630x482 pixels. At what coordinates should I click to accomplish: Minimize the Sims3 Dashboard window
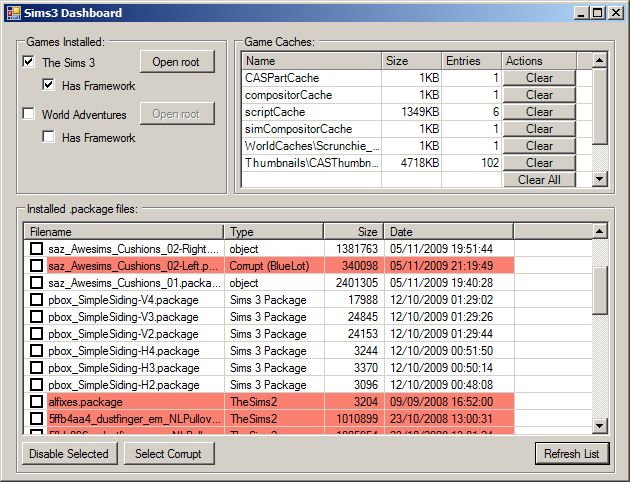pos(581,13)
